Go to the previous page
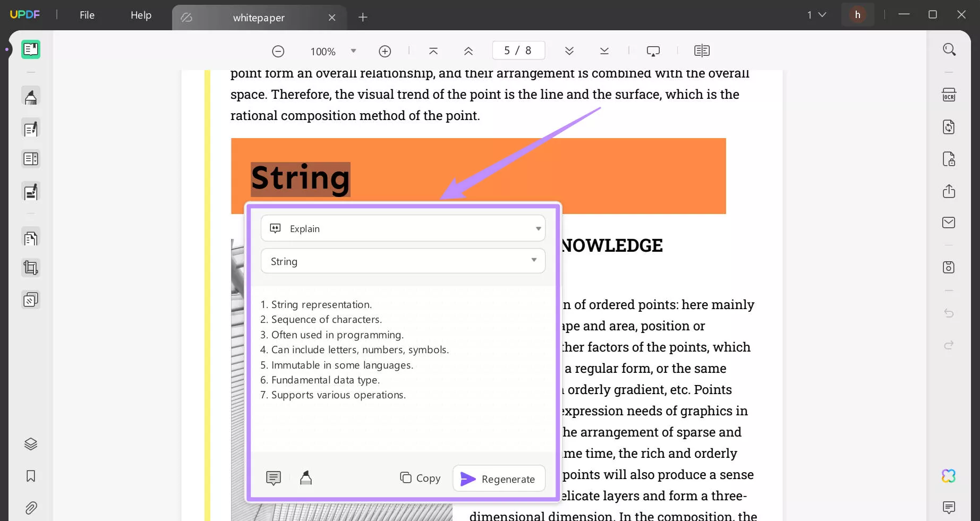Viewport: 980px width, 521px height. [x=468, y=51]
